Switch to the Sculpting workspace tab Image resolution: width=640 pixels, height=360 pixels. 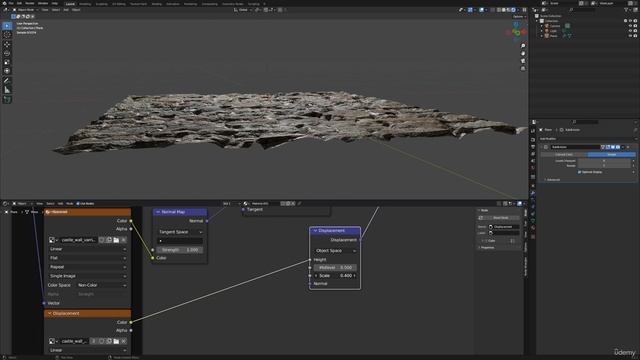102,4
